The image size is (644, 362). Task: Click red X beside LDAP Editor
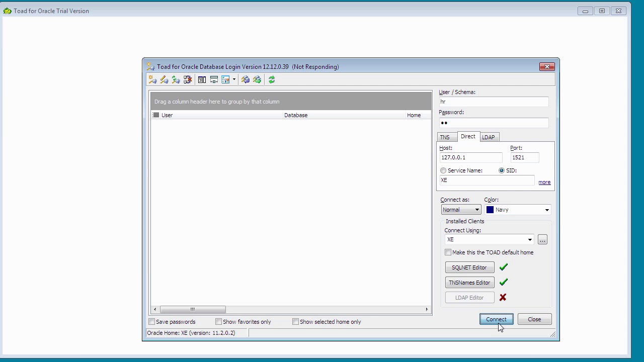click(x=503, y=298)
